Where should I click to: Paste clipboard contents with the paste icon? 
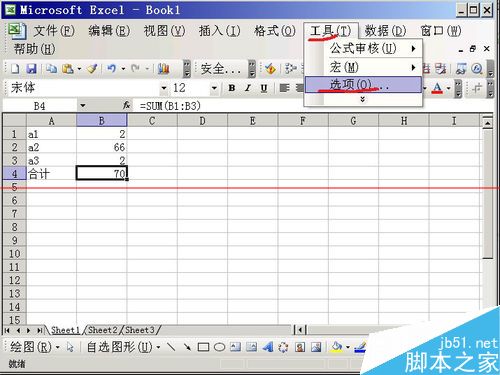coord(68,69)
